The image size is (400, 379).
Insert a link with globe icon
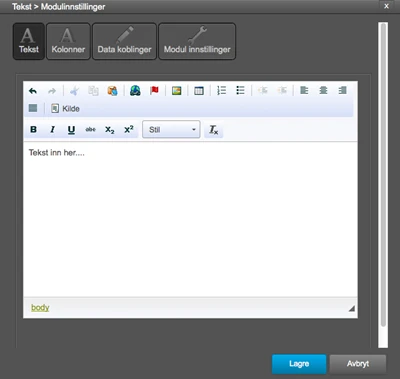[x=135, y=91]
